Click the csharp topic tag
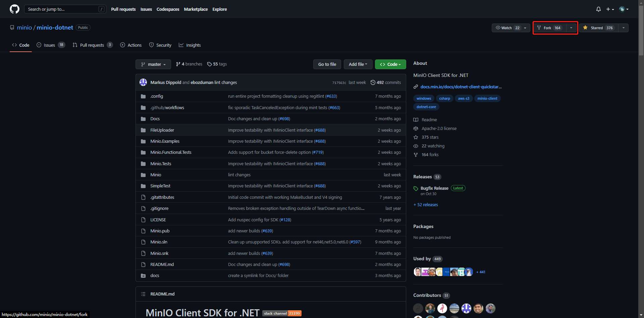Screen dimensions: 644x318 pos(444,99)
